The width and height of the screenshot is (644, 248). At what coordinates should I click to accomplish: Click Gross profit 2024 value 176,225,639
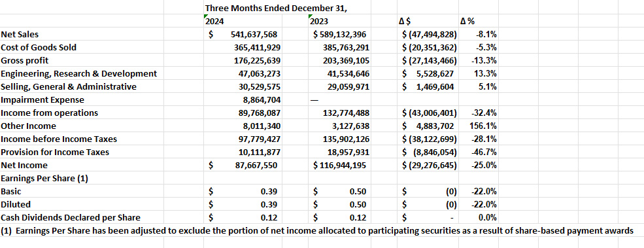(x=257, y=60)
